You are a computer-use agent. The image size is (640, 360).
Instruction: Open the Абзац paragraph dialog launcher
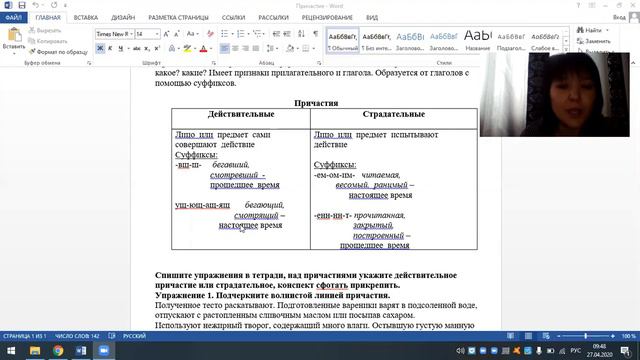tap(319, 63)
